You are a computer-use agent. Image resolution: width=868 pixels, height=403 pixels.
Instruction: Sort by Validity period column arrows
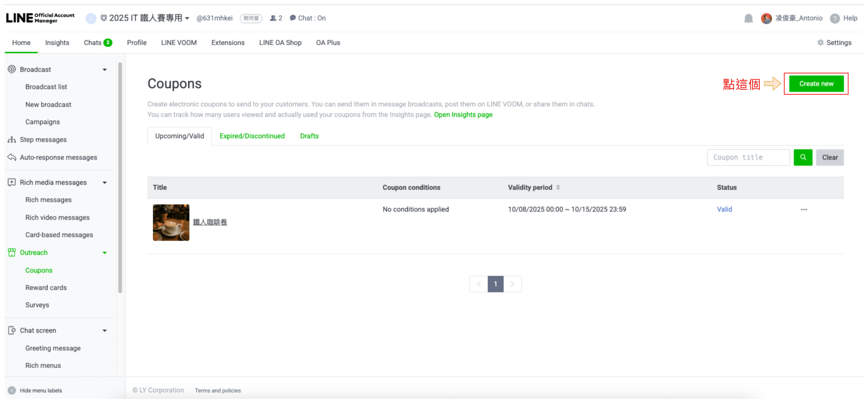point(558,188)
